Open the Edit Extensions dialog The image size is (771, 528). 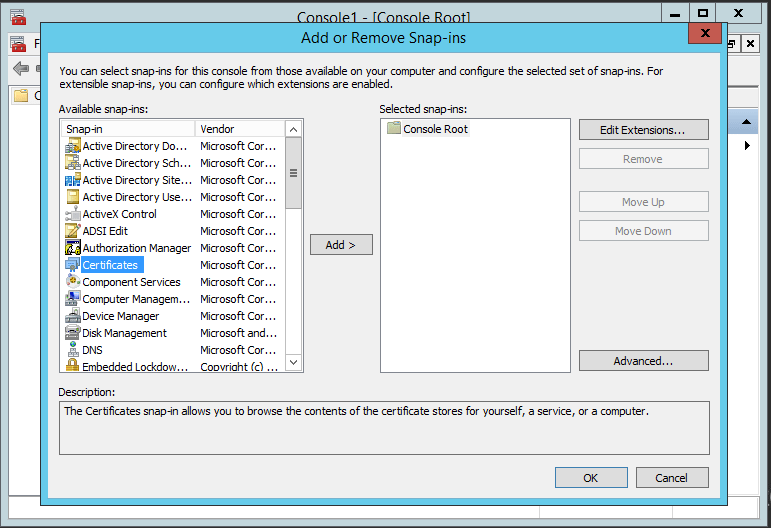click(643, 130)
